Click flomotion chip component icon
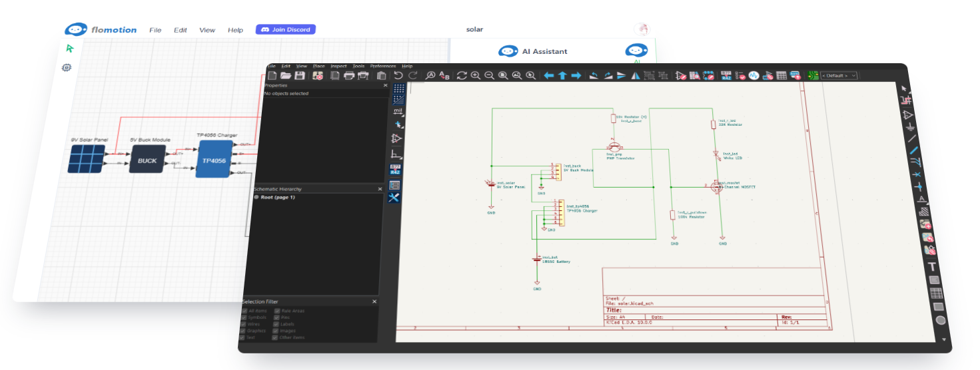Viewport: 980px width, 370px height. tap(67, 67)
